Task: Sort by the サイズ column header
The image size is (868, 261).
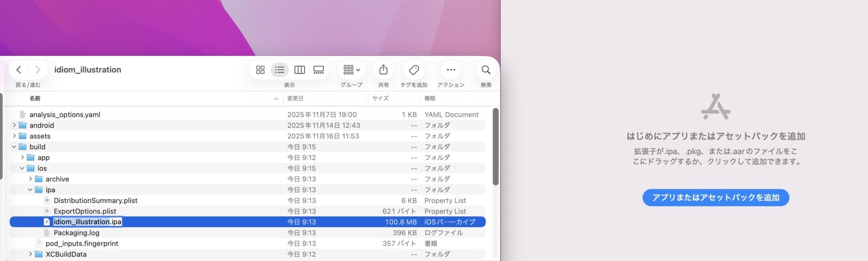Action: pyautogui.click(x=380, y=98)
